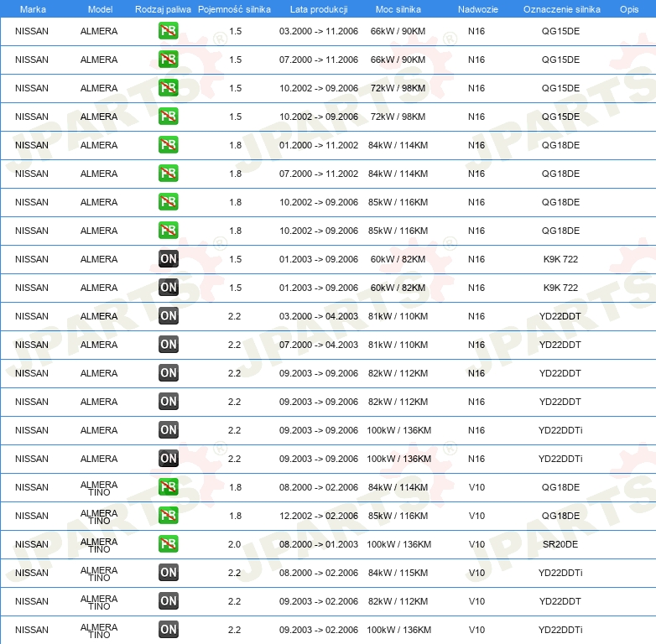The height and width of the screenshot is (644, 656).
Task: Click 100kW / 136KM in the SR20DE row
Action: 398,544
